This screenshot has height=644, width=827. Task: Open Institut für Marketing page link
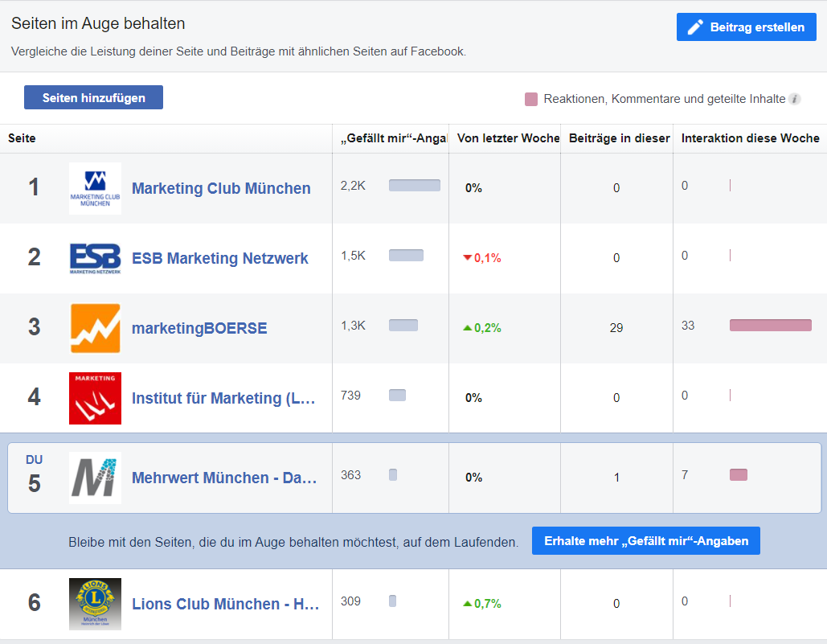coord(223,398)
